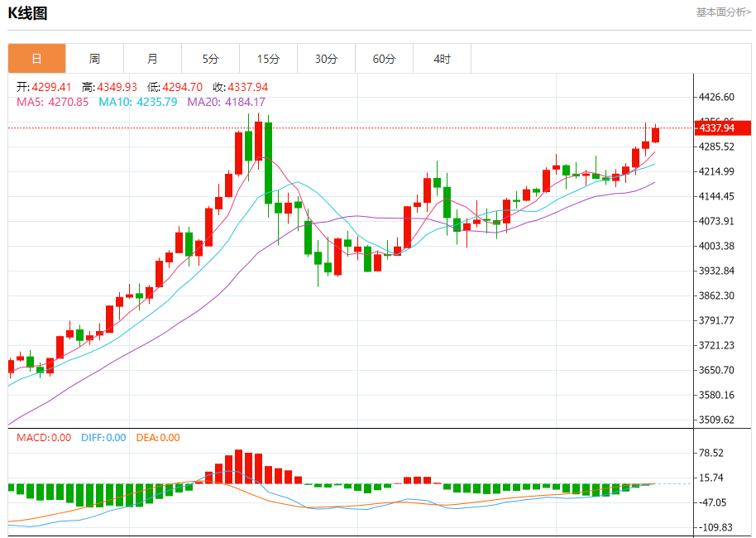Show the 30分 interval chart
Screen dimensions: 756x538
coord(326,59)
